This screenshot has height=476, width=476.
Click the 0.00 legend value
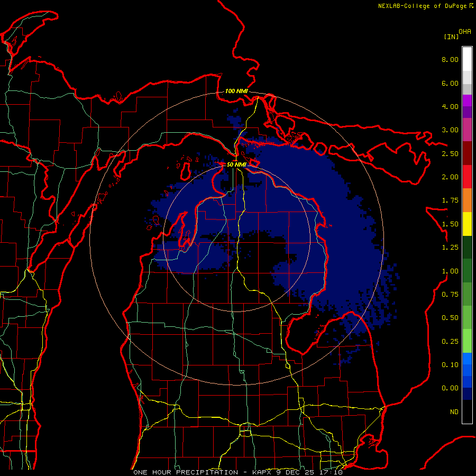pyautogui.click(x=450, y=388)
